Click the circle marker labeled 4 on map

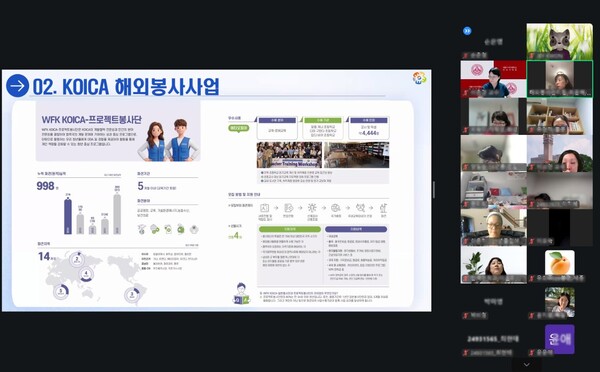[x=86, y=274]
